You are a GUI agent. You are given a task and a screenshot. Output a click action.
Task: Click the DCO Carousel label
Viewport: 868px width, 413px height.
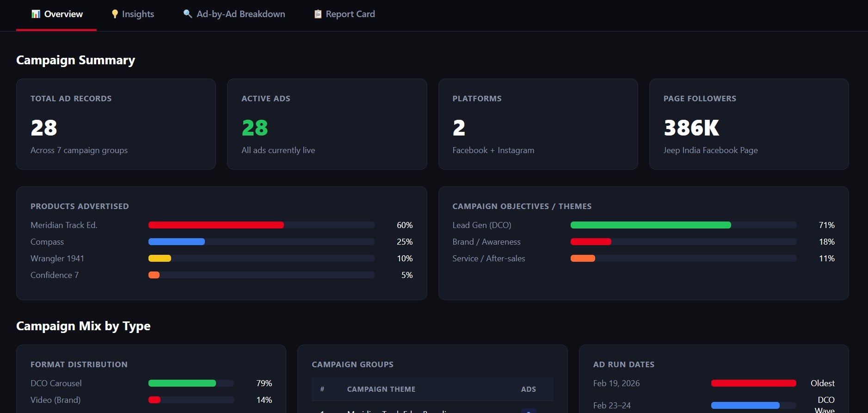(x=56, y=383)
